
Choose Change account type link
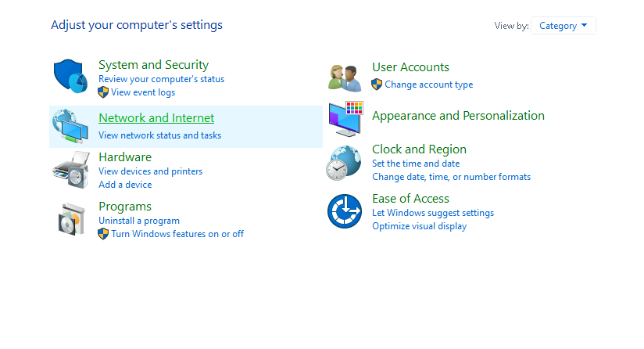[429, 85]
